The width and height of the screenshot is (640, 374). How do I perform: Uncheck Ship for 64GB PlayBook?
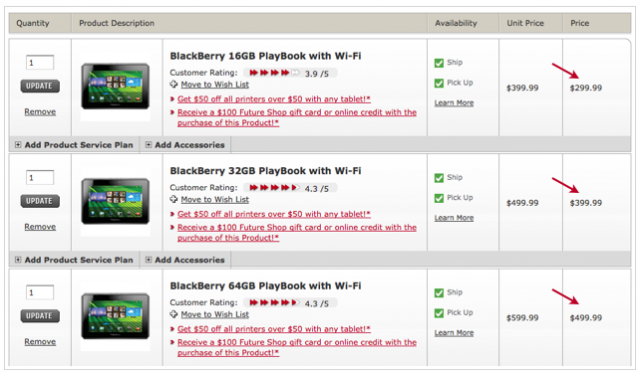[439, 293]
